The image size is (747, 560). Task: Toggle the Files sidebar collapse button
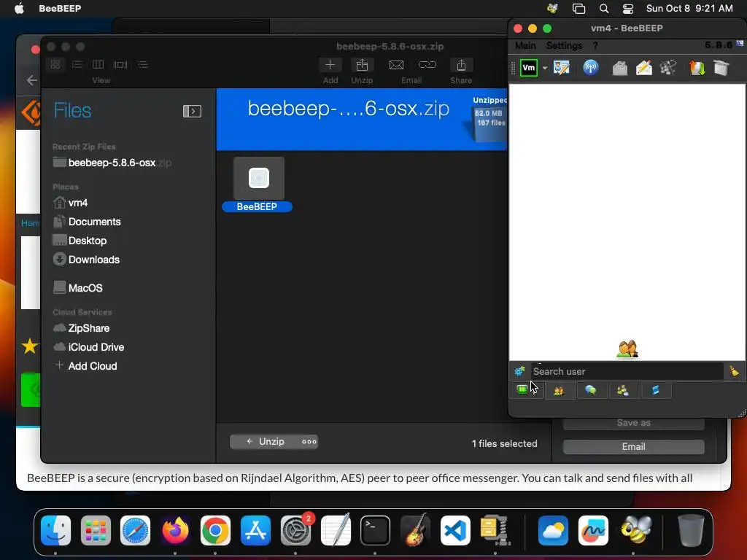192,112
